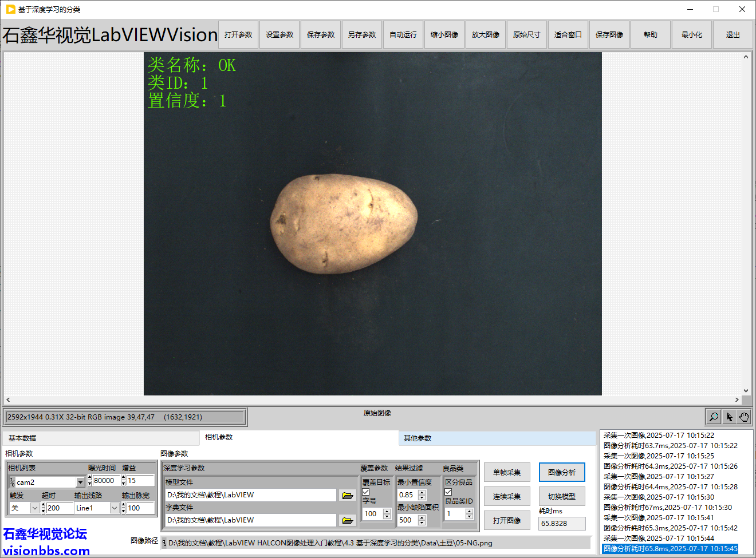
Task: Uncheck the 区分良品 checkbox
Action: coord(448,492)
